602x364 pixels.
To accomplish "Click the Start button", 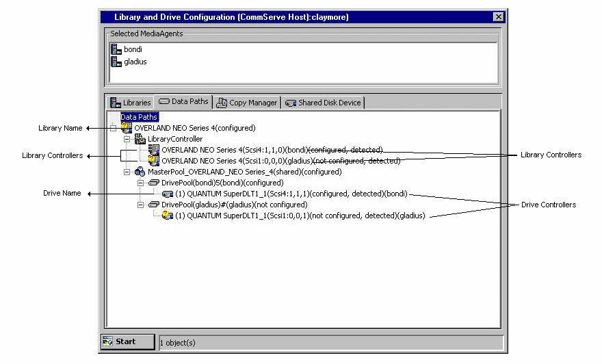I will click(x=127, y=341).
